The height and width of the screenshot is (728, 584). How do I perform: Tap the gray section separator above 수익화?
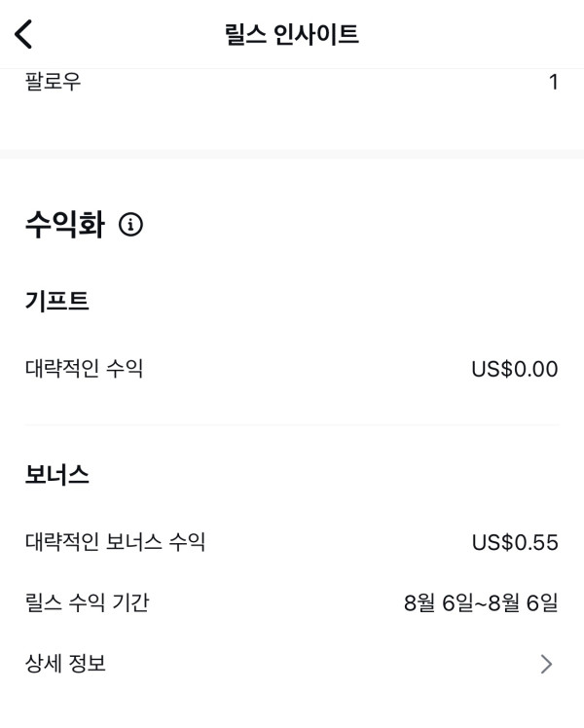point(292,154)
